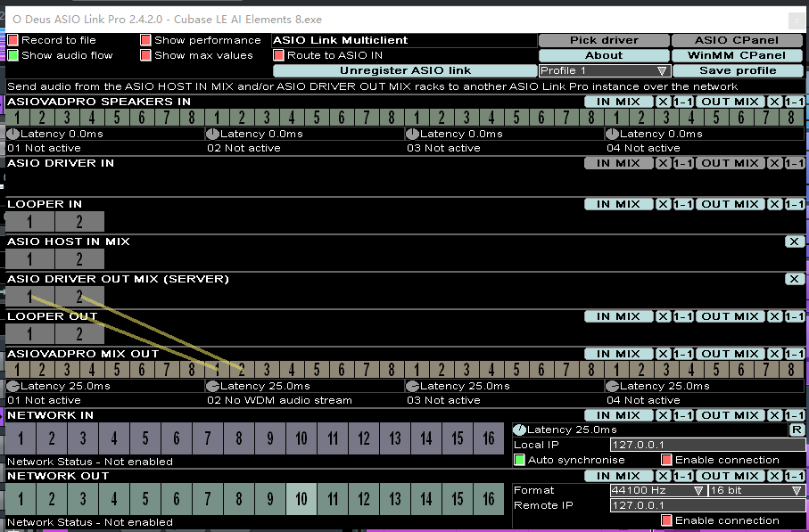Select channel 16 on NETWORK IN
This screenshot has width=809, height=532.
488,438
